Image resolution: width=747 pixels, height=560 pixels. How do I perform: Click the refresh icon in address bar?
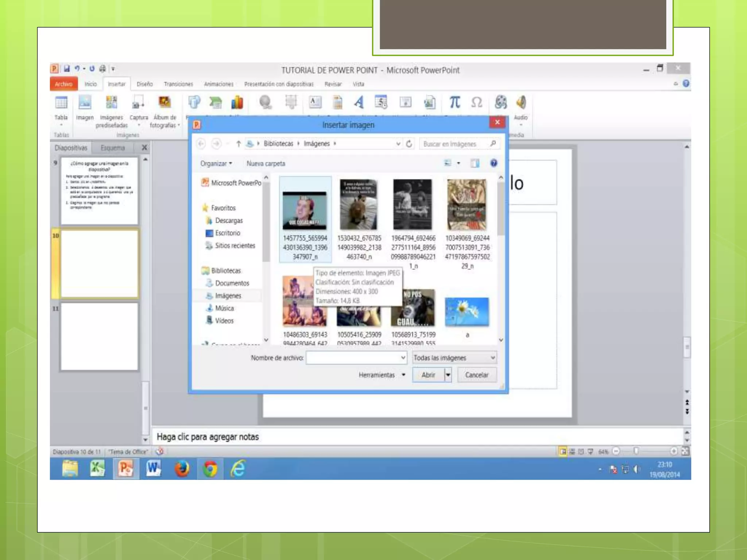(x=409, y=144)
